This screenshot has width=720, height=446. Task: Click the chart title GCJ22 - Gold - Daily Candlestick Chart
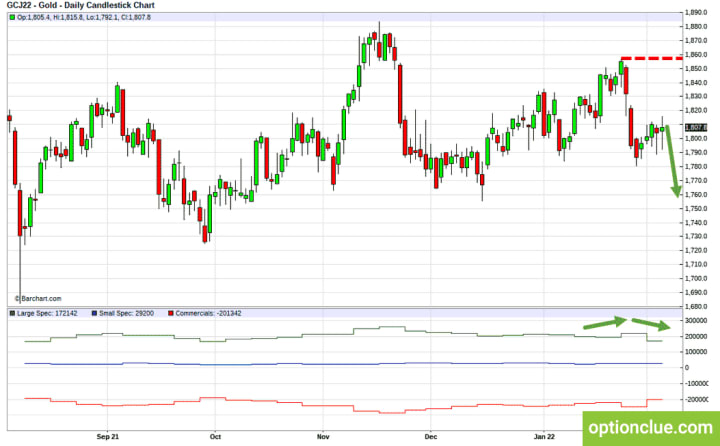(81, 5)
